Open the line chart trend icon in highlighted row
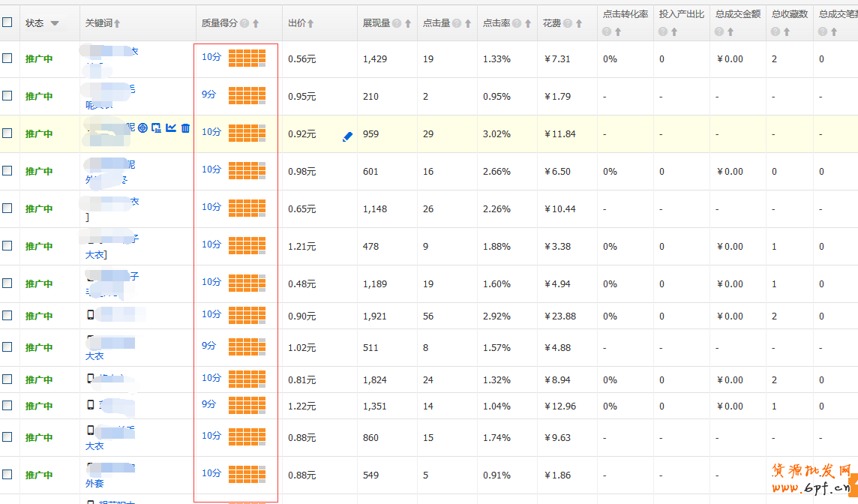The image size is (858, 504). click(x=171, y=127)
